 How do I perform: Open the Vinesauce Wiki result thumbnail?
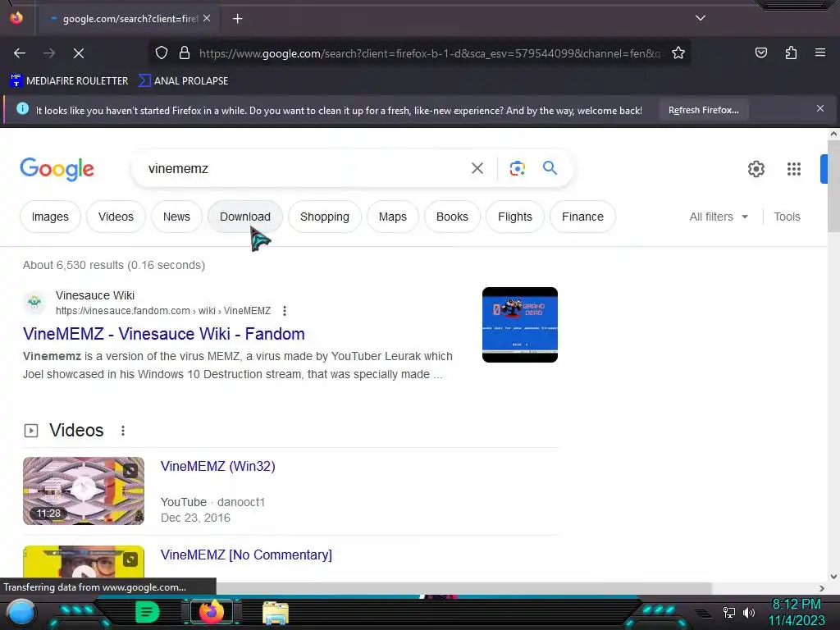pos(519,325)
